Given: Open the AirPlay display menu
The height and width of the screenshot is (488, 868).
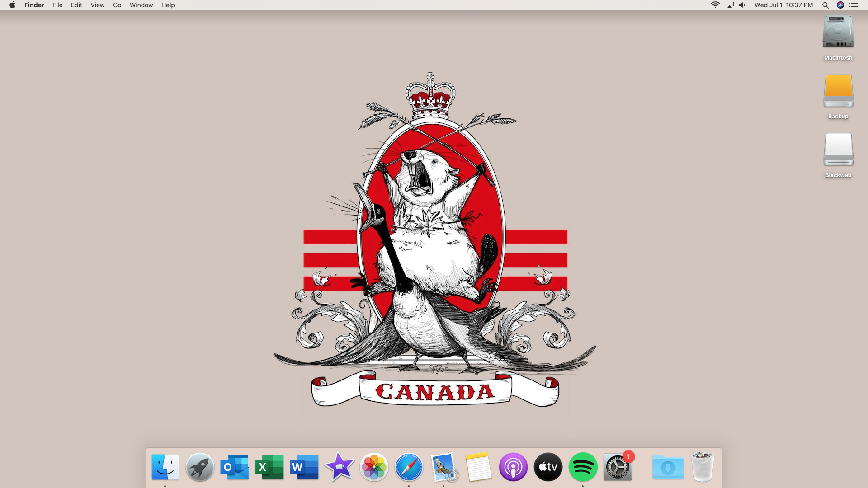Looking at the screenshot, I should [729, 5].
